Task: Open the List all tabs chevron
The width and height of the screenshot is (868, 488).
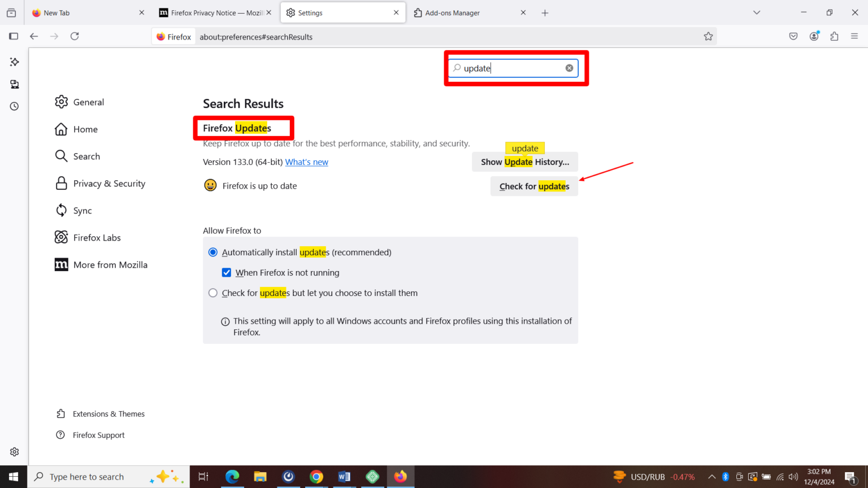Action: click(x=757, y=12)
